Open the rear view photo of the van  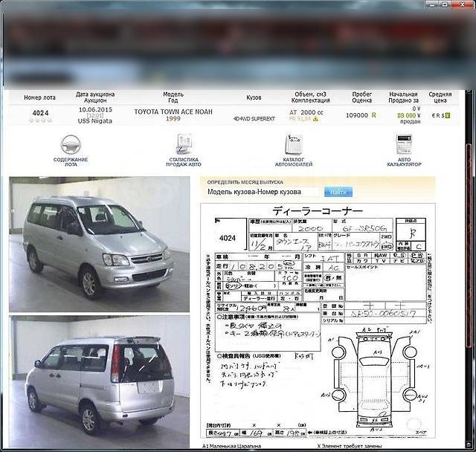pos(99,382)
